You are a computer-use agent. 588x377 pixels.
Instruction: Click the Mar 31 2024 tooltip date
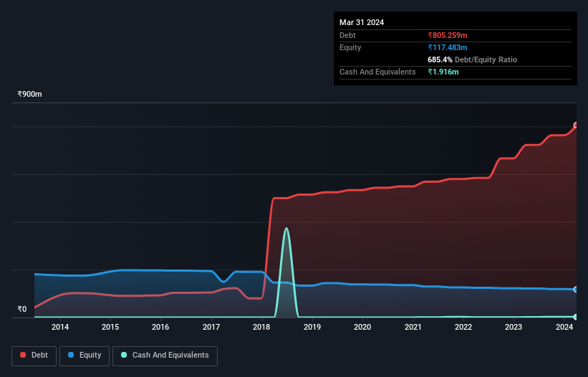[362, 22]
